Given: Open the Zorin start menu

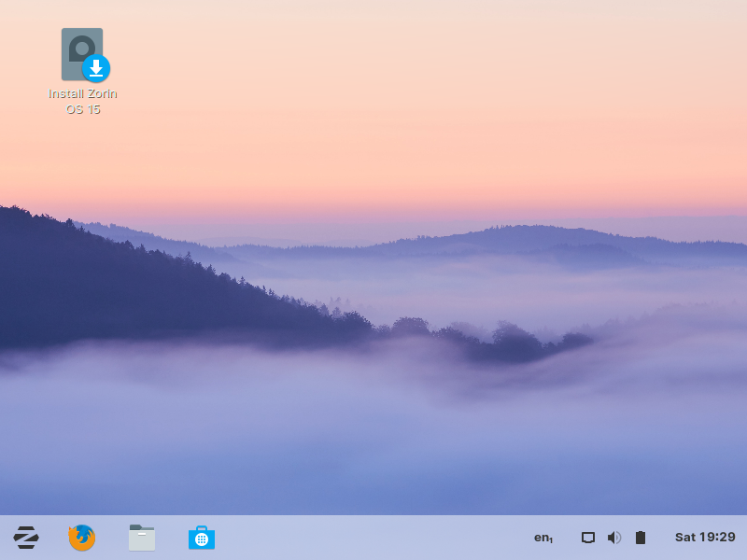Looking at the screenshot, I should [26, 538].
